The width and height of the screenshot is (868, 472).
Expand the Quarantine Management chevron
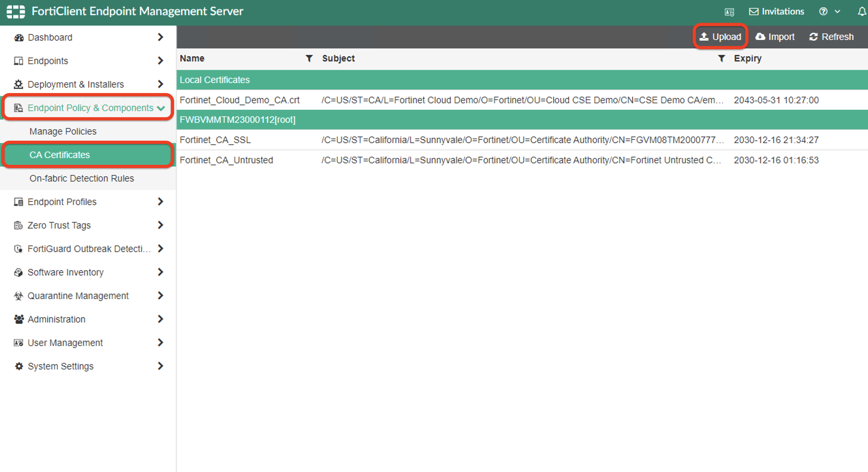pos(160,295)
